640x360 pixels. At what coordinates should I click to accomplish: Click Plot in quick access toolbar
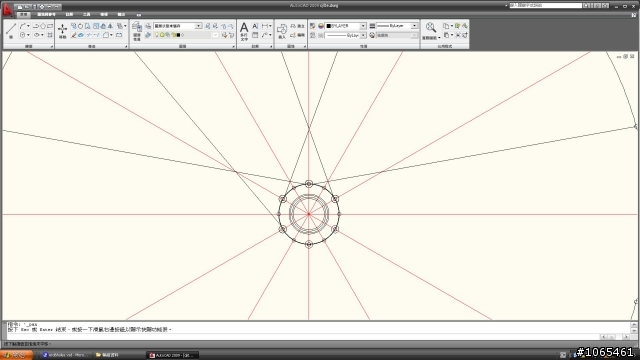pos(42,7)
